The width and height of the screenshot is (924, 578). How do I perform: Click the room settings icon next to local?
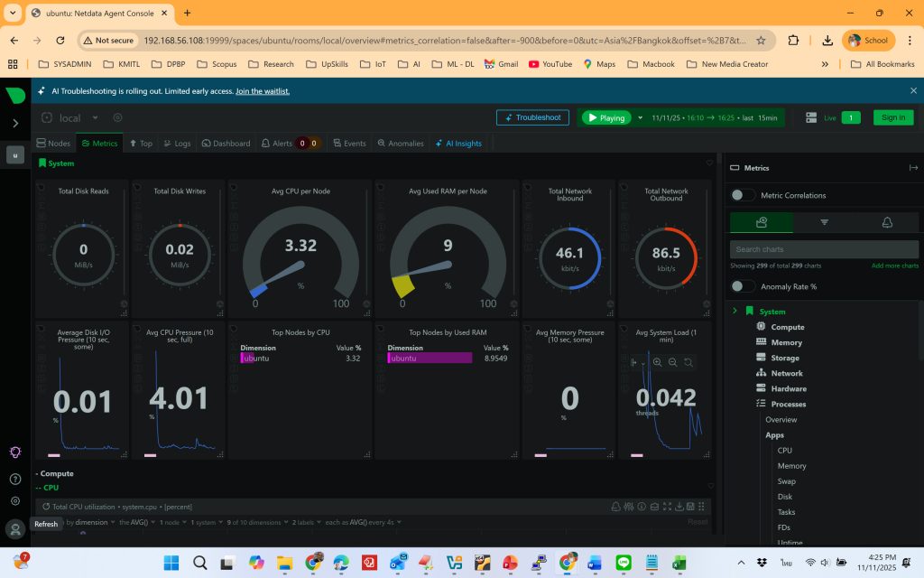click(117, 117)
